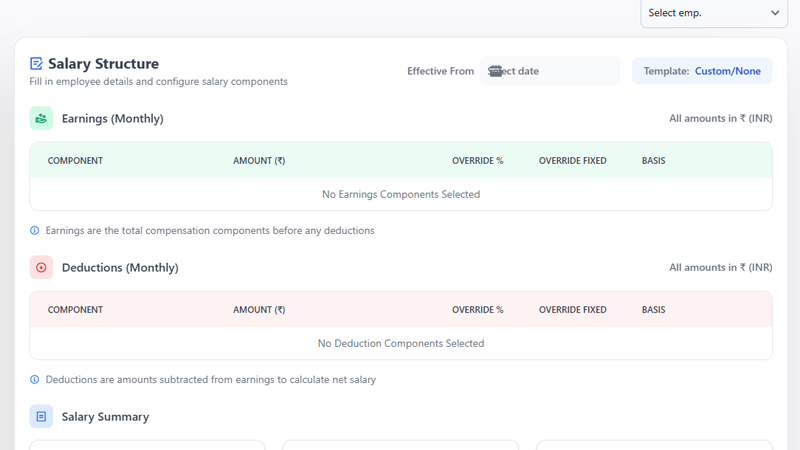Click the Earnings OVERRIDE % column header
Screen dimensions: 800x450
pyautogui.click(x=477, y=161)
